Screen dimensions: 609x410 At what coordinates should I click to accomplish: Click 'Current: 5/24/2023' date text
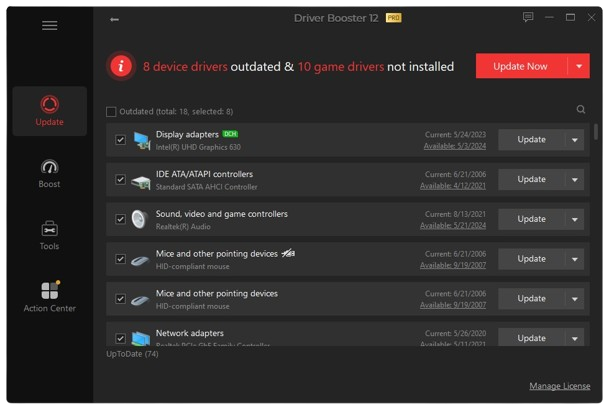(x=455, y=135)
